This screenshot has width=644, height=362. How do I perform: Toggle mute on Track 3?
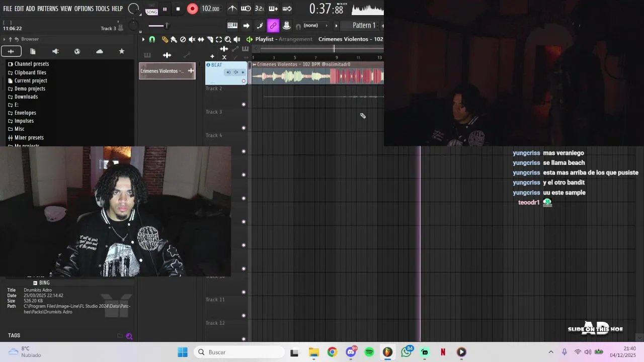[244, 128]
